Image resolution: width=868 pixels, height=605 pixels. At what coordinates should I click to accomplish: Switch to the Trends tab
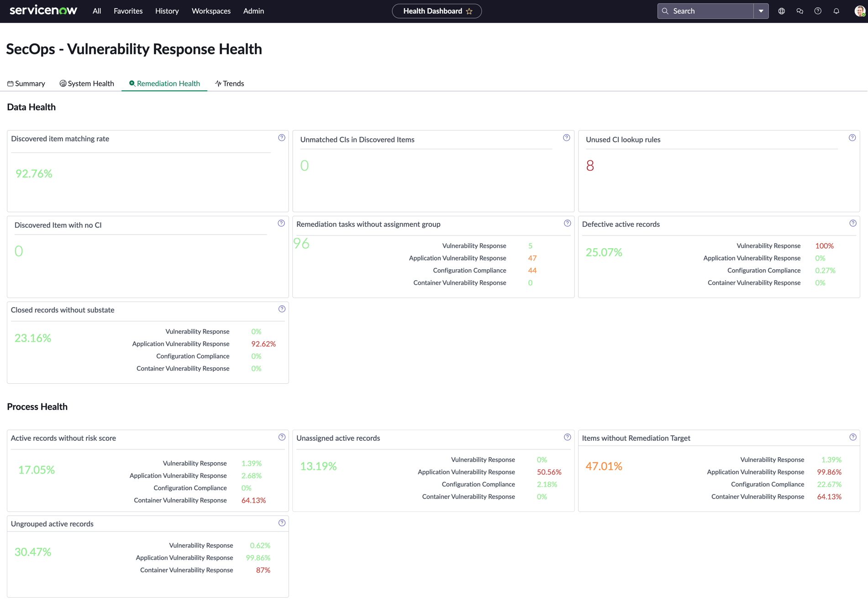pos(229,83)
